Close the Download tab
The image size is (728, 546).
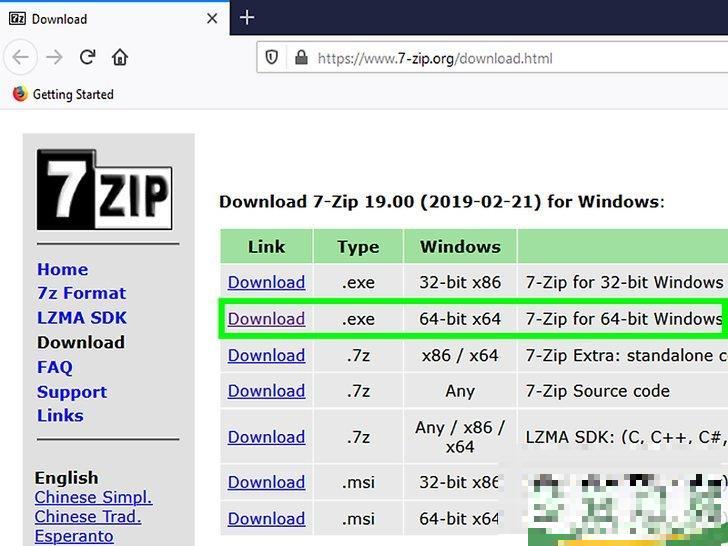tap(212, 18)
